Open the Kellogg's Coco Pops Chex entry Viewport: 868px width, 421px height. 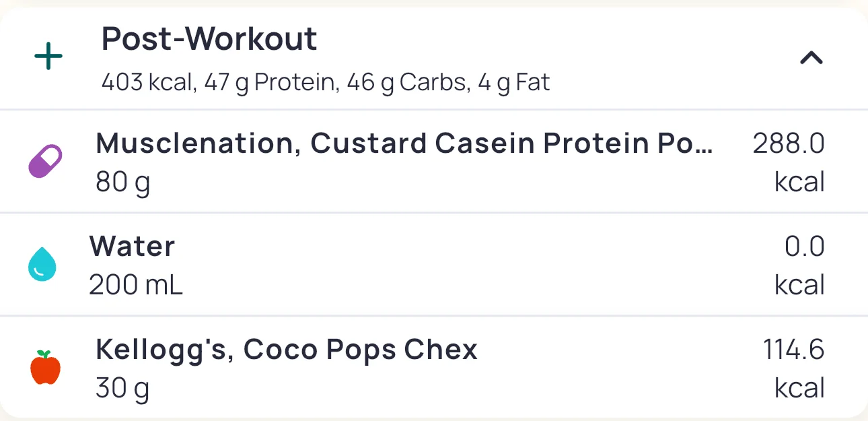coord(287,350)
